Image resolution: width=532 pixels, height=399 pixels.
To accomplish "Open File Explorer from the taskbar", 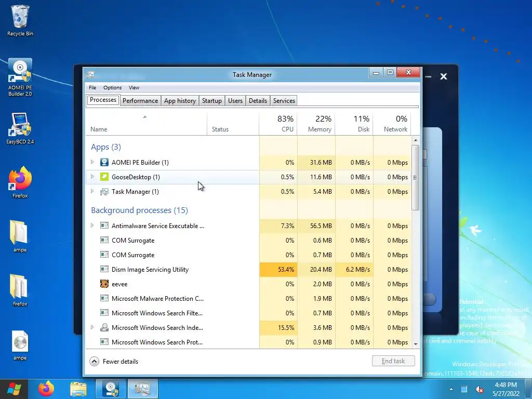I will pyautogui.click(x=78, y=389).
